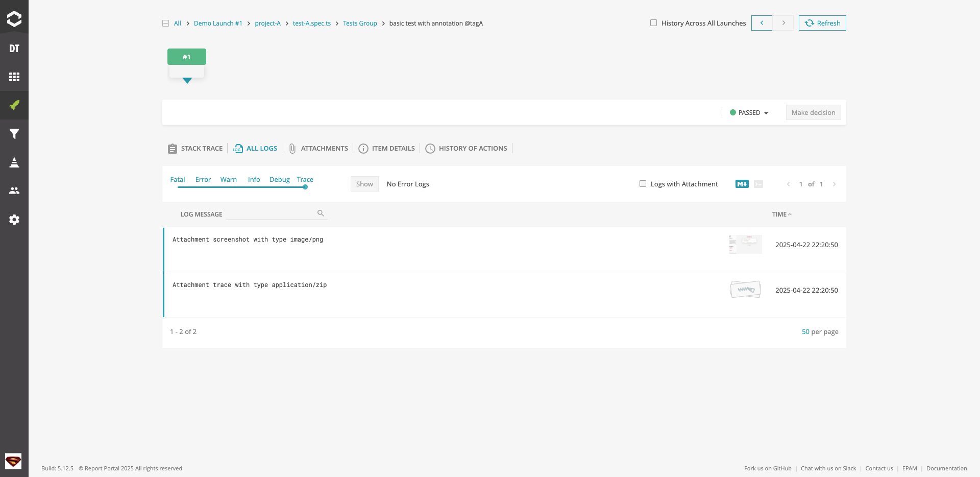The image size is (980, 477).
Task: Switch to the Stack Trace tab
Action: point(195,149)
